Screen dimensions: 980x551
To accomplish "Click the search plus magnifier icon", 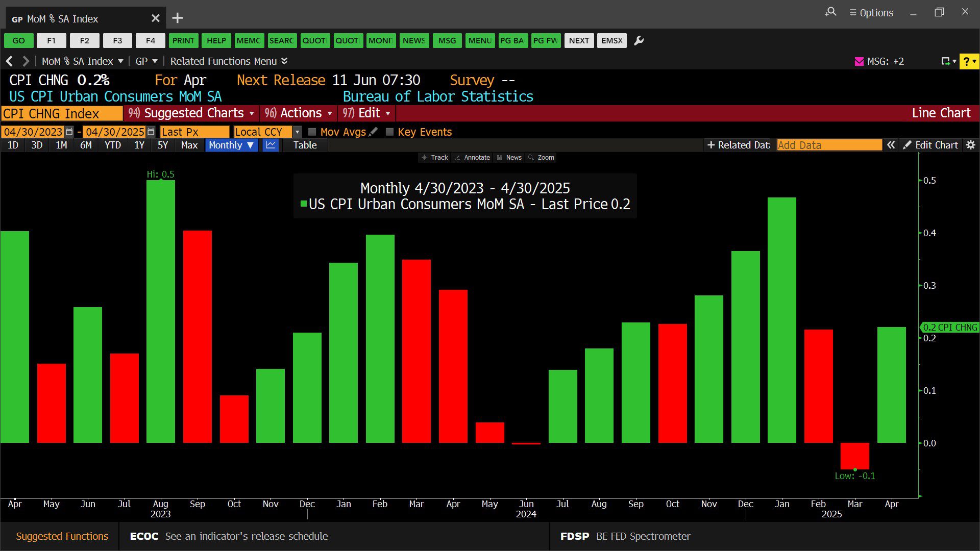I will click(x=830, y=12).
